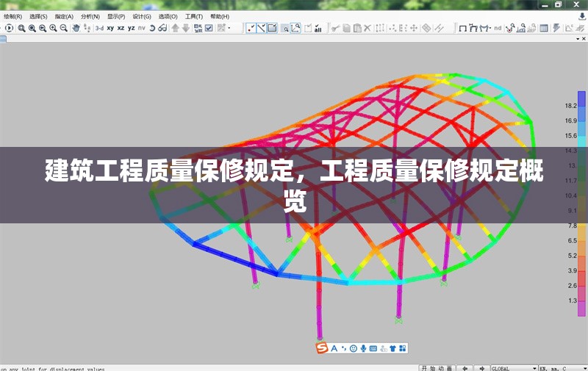Click the Restore Full View zoom icon
Image resolution: width=588 pixels, height=371 pixels.
[x=32, y=28]
